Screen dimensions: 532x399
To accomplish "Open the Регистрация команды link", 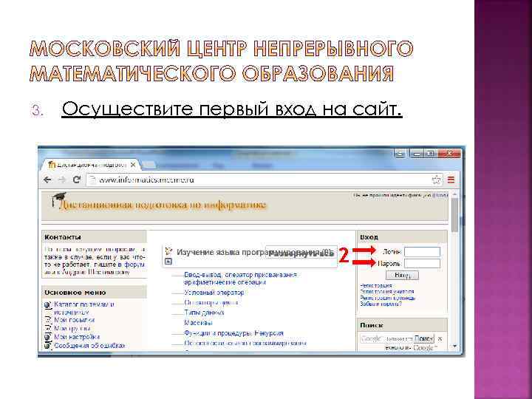I will [388, 298].
